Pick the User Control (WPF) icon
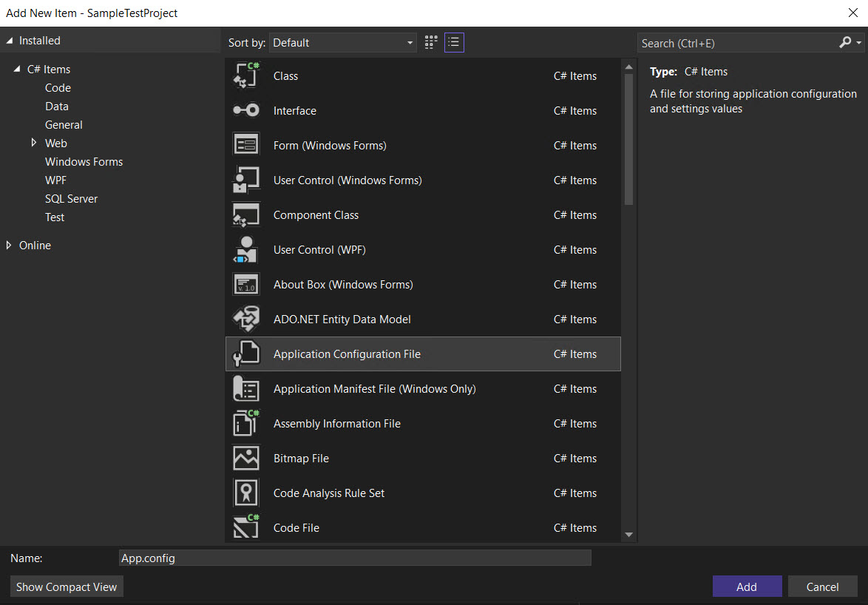Image resolution: width=868 pixels, height=605 pixels. pos(246,249)
